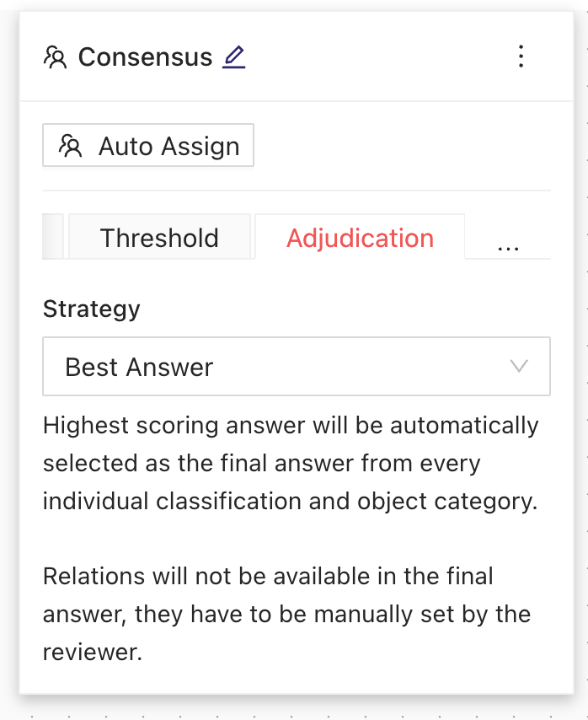The image size is (588, 720).
Task: Click the pencil icon to rename Consensus
Action: [x=234, y=57]
